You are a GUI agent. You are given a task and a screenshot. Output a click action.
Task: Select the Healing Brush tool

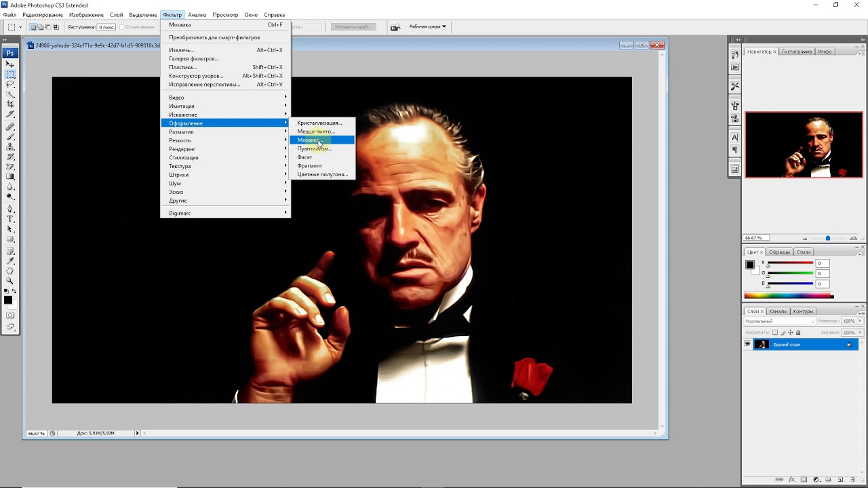pyautogui.click(x=10, y=126)
